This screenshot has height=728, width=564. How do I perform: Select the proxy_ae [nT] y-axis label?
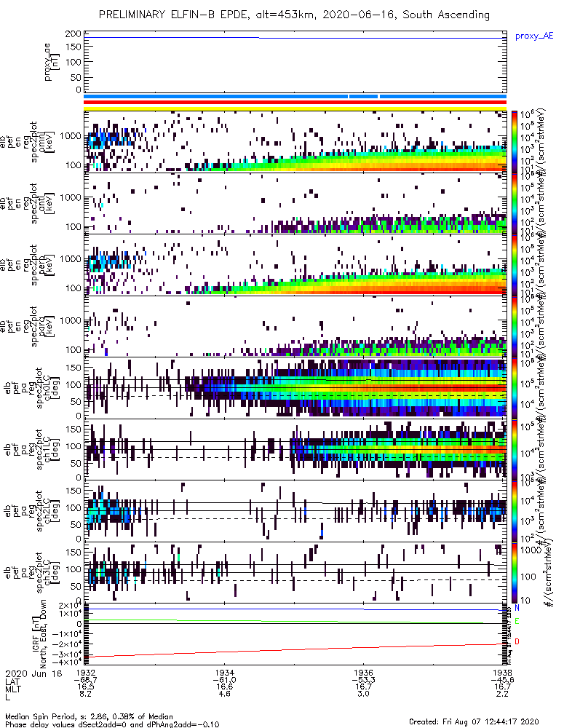[52, 62]
